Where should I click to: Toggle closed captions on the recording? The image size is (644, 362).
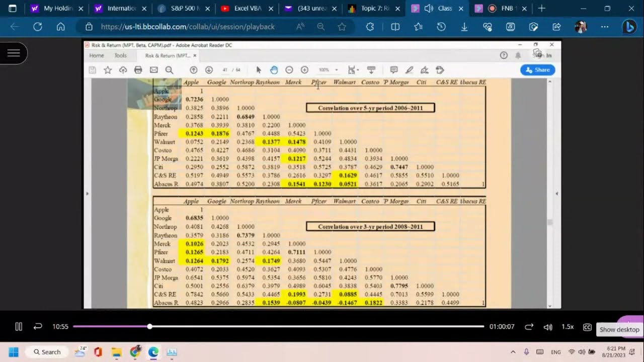coord(587,327)
